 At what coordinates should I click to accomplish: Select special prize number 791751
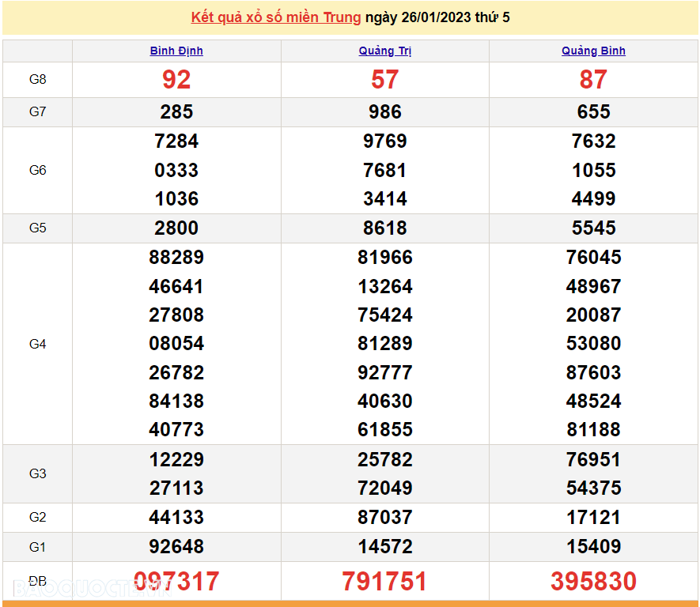click(x=385, y=582)
